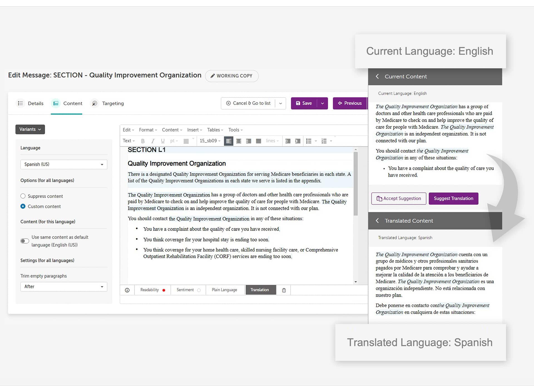The width and height of the screenshot is (534, 392).
Task: Go back using the Current Content arrow
Action: 377,76
